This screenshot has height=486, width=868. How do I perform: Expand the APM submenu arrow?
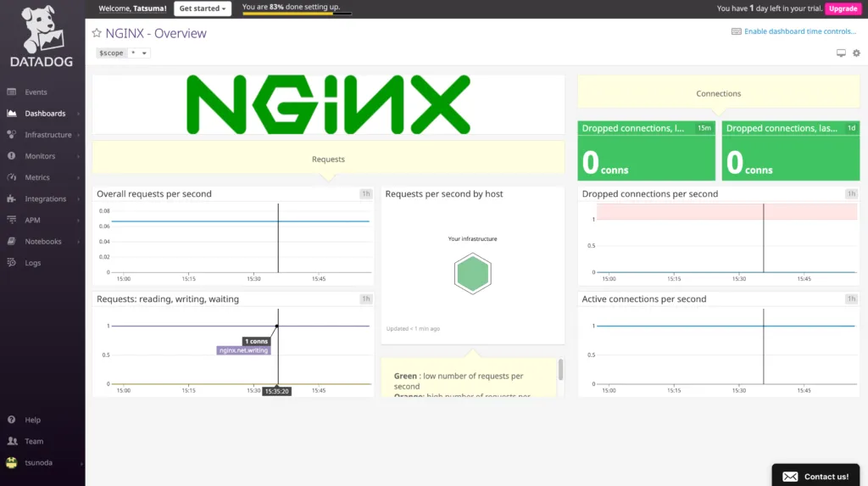78,221
